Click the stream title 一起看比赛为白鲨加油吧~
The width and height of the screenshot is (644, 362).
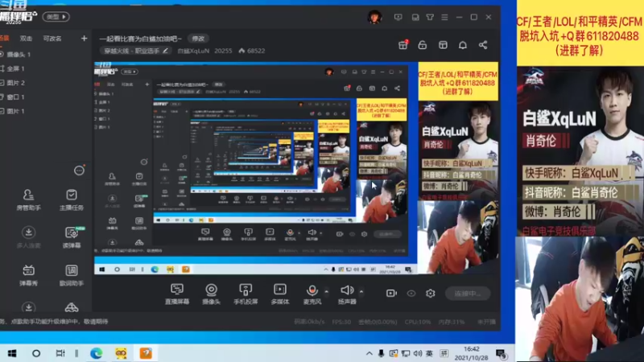click(x=140, y=39)
